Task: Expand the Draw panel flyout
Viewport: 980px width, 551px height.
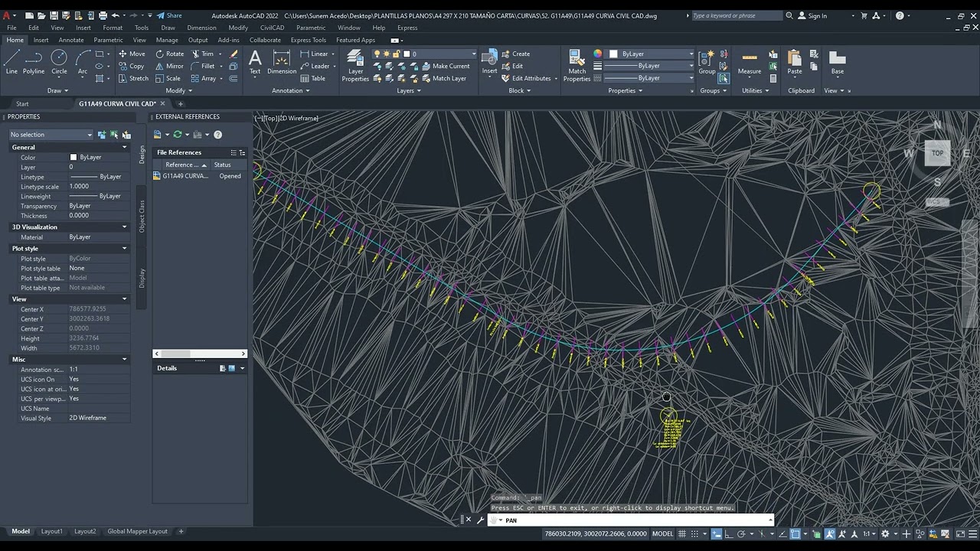Action: (57, 90)
